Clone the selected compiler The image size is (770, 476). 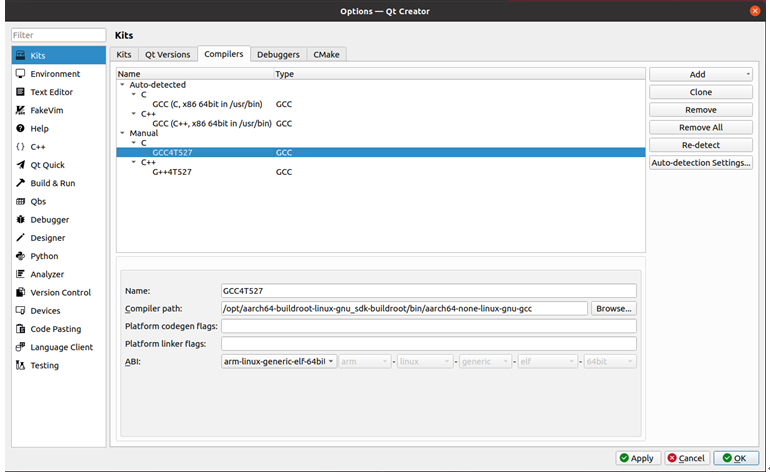(701, 92)
